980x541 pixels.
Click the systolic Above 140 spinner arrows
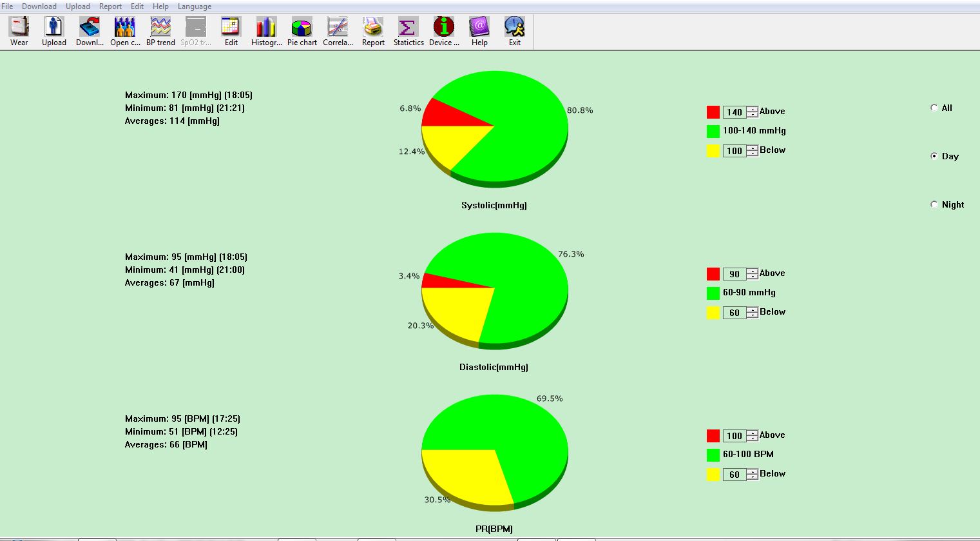point(753,112)
